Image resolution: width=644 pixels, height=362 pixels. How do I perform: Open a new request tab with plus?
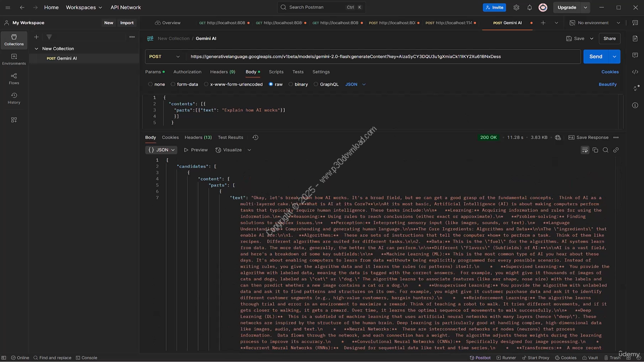(543, 23)
